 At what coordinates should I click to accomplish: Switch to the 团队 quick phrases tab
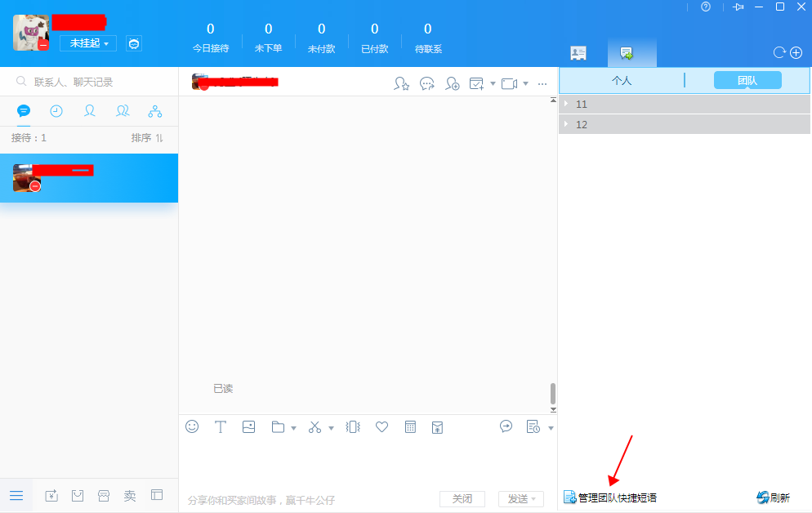coord(747,80)
